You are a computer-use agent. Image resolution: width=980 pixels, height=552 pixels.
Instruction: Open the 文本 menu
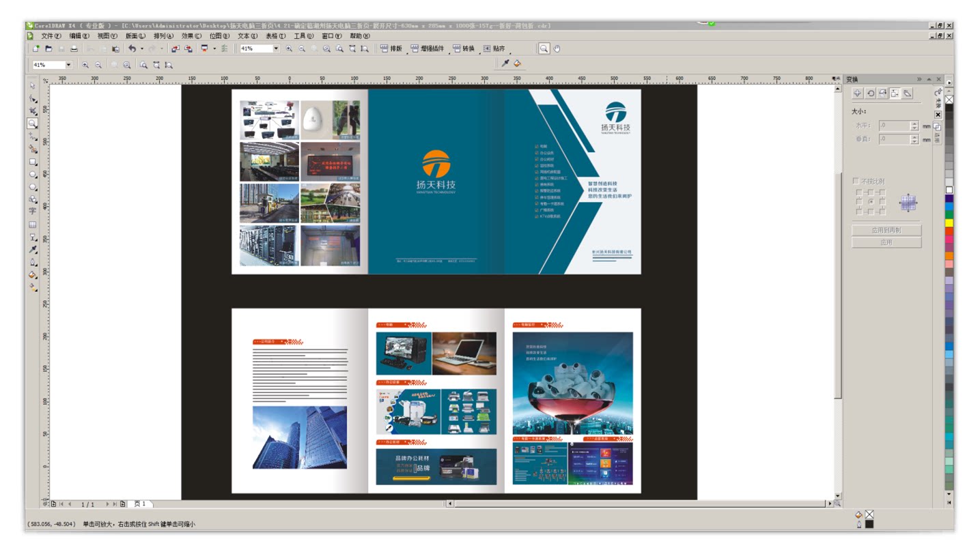248,36
